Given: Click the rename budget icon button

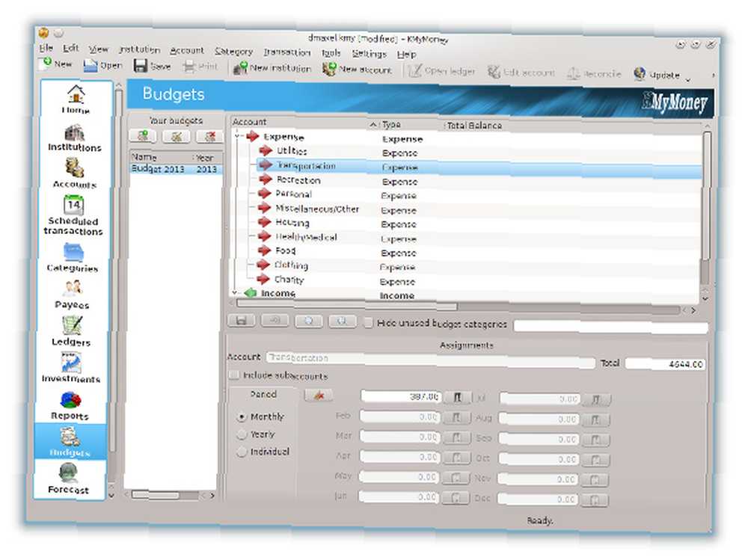Looking at the screenshot, I should click(x=176, y=136).
